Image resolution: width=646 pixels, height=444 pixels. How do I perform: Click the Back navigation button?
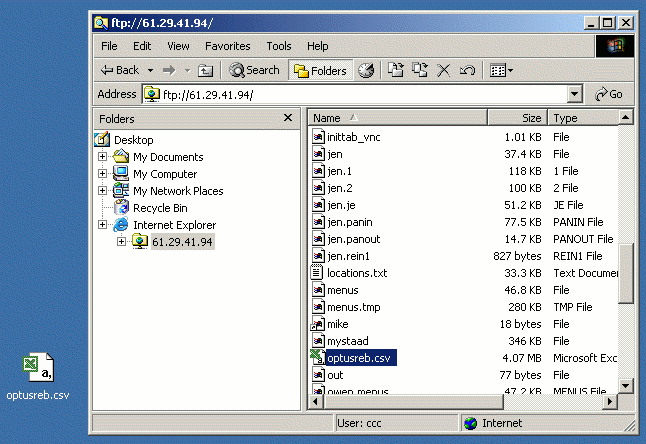coord(120,70)
